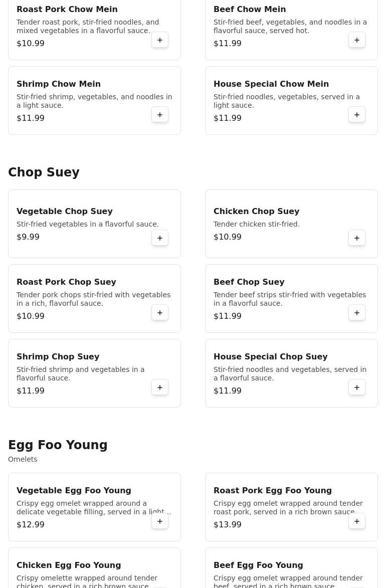Add Roast Pork Egg Foo Young
The width and height of the screenshot is (386, 588).
pos(357,521)
